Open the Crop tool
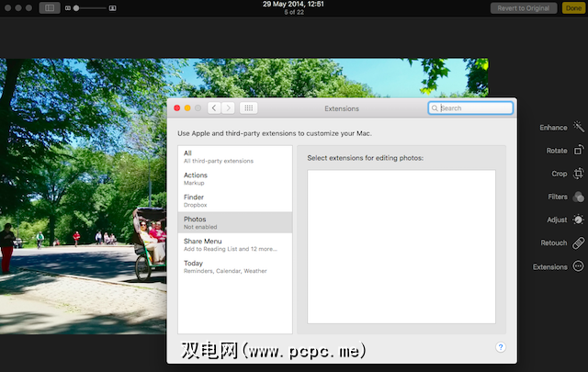 coord(578,174)
